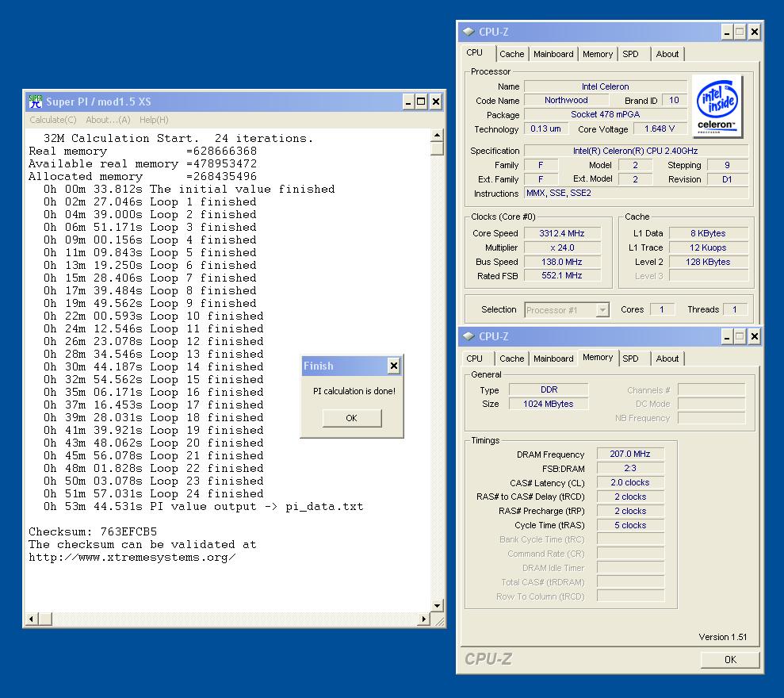Confirm the Finish dialog with OK
Image resolution: width=784 pixels, height=698 pixels.
click(x=351, y=418)
